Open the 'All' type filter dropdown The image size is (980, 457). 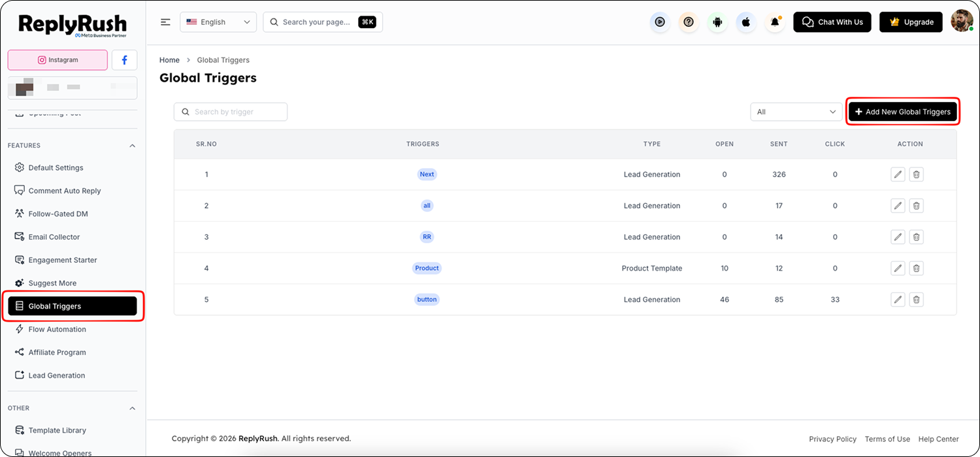coord(797,112)
